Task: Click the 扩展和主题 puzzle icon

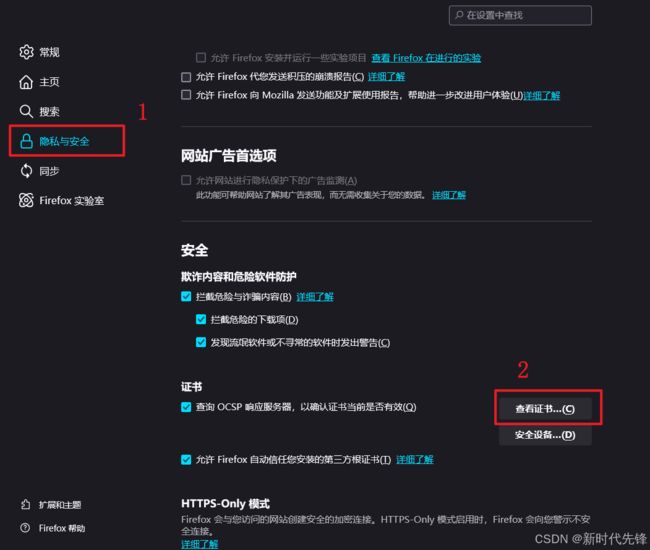Action: pos(25,504)
